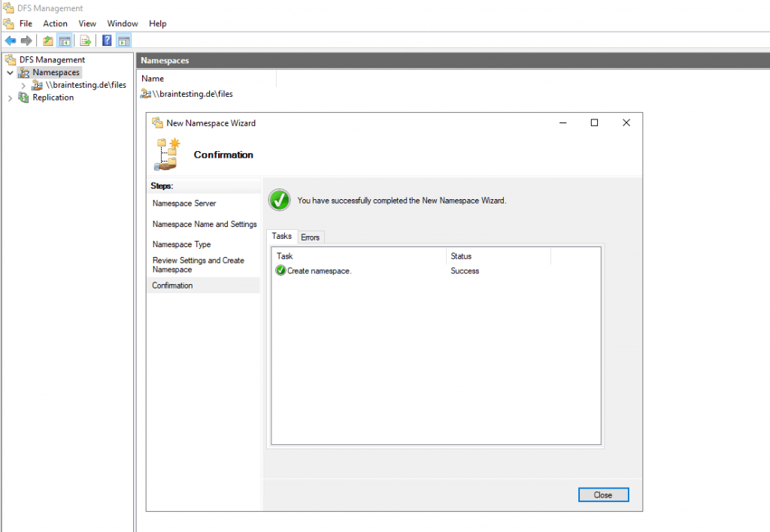Image resolution: width=770 pixels, height=532 pixels.
Task: Click the Back arrow toolbar icon
Action: 11,41
